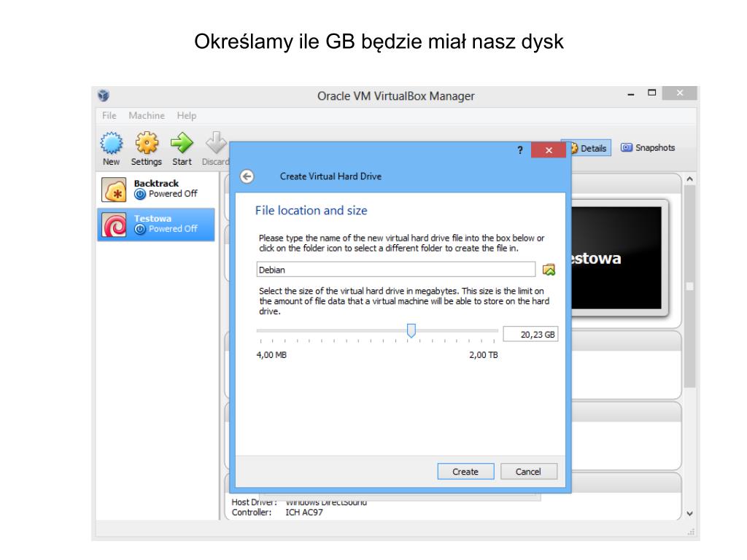This screenshot has height=560, width=747.
Task: Click the disk size slider handle
Action: click(411, 330)
